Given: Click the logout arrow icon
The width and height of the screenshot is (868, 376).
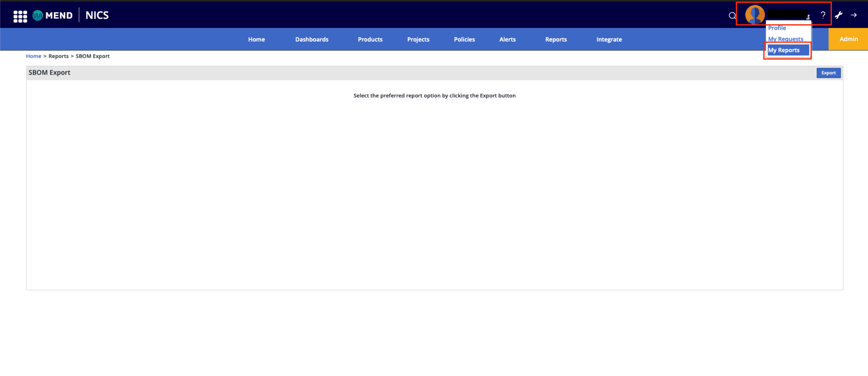Looking at the screenshot, I should (854, 15).
